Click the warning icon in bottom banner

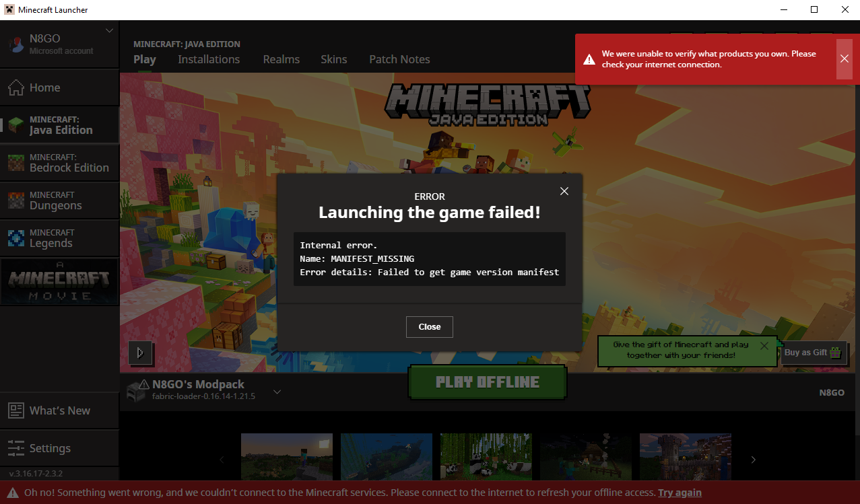coord(13,493)
